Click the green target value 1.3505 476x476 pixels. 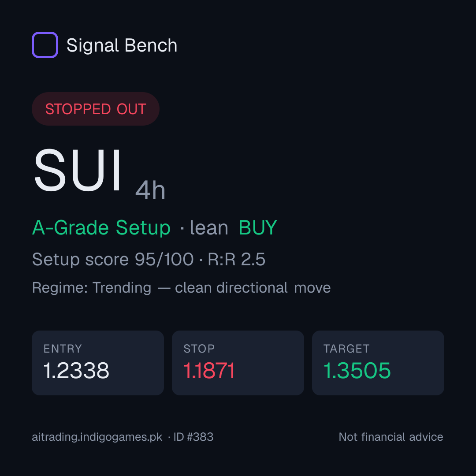point(357,371)
